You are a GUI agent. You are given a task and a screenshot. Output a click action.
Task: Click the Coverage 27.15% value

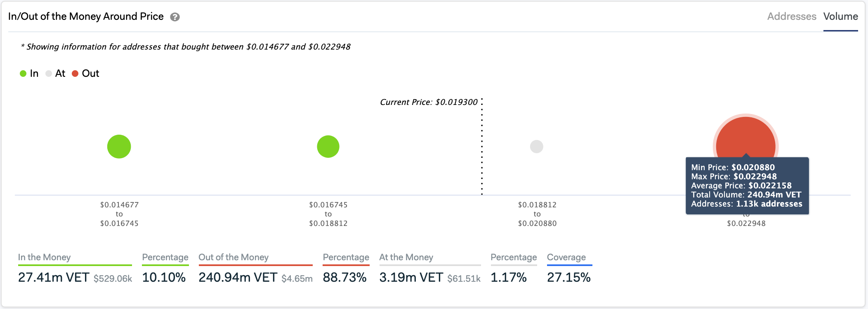click(569, 278)
